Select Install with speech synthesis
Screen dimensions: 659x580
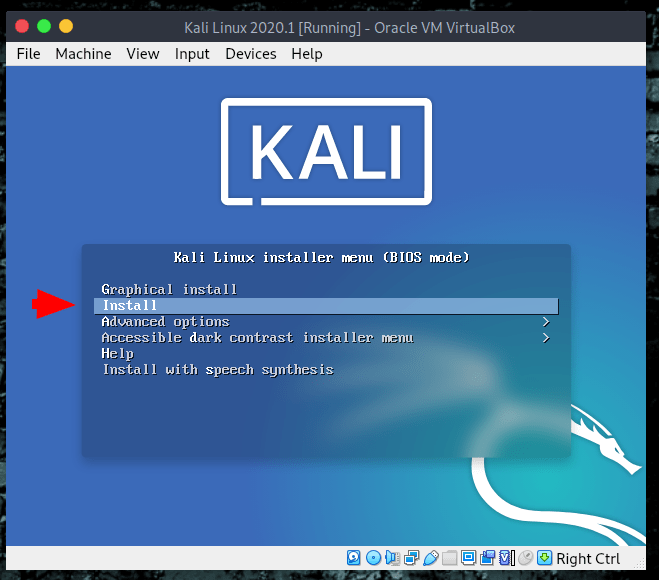(219, 369)
